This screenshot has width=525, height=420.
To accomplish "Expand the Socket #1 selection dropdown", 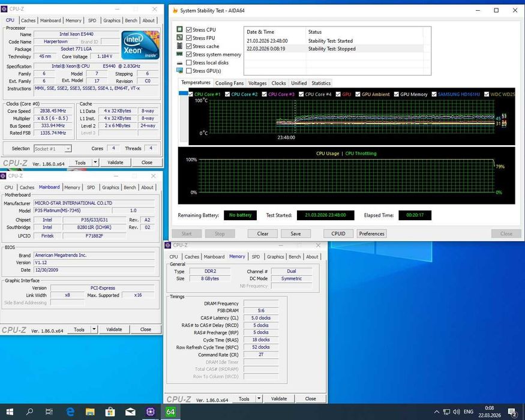I will click(x=68, y=149).
